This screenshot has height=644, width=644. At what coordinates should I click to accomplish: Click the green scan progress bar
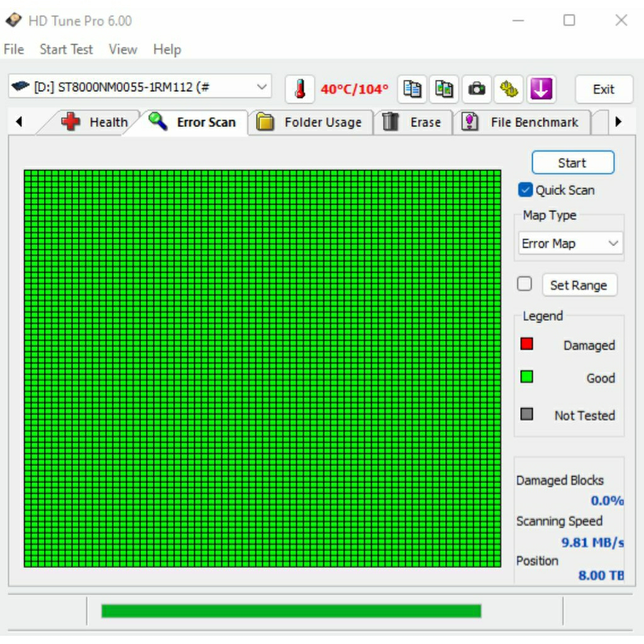(x=291, y=611)
